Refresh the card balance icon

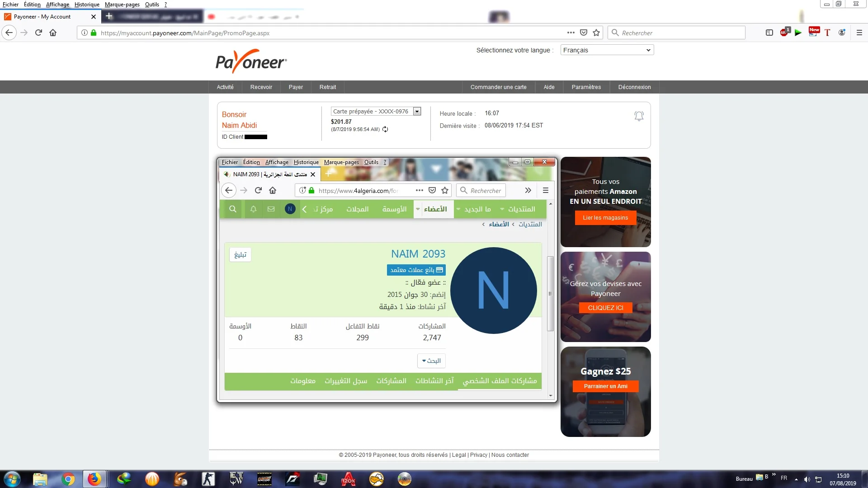coord(385,129)
